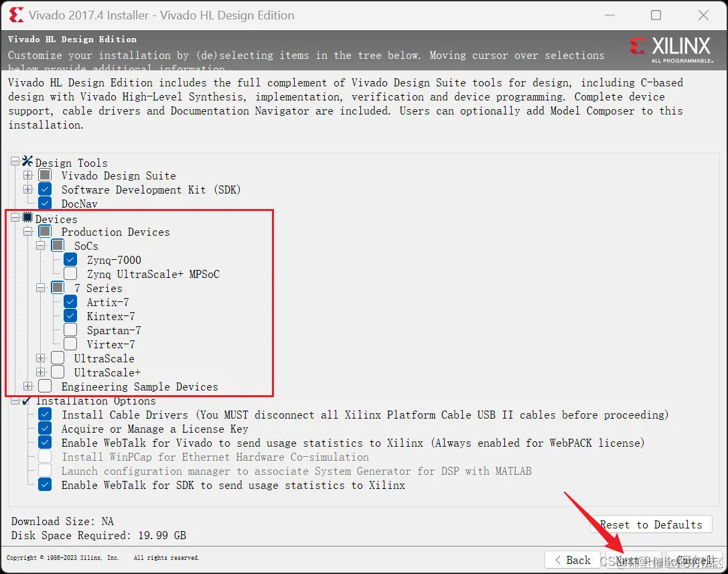Screen dimensions: 728x574
Task: Enable Spartan-7 checkbox
Action: pos(70,330)
